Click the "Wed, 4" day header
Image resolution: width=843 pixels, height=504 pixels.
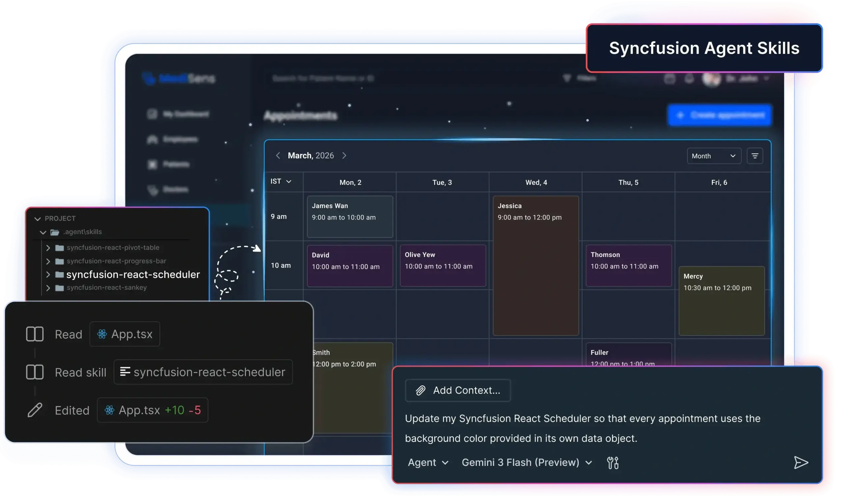(x=536, y=182)
